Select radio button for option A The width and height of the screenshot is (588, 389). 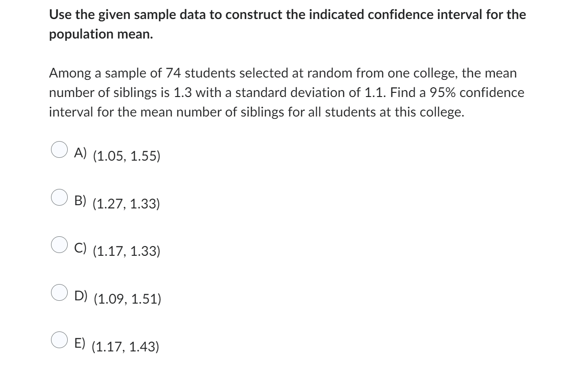click(58, 149)
